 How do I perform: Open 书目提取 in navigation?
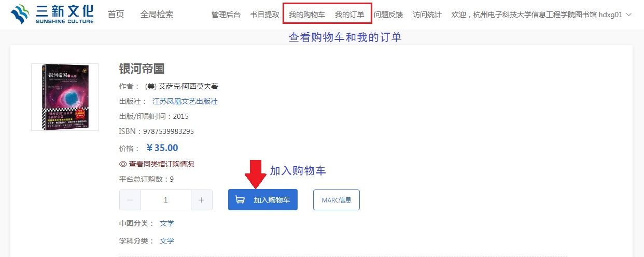click(264, 15)
